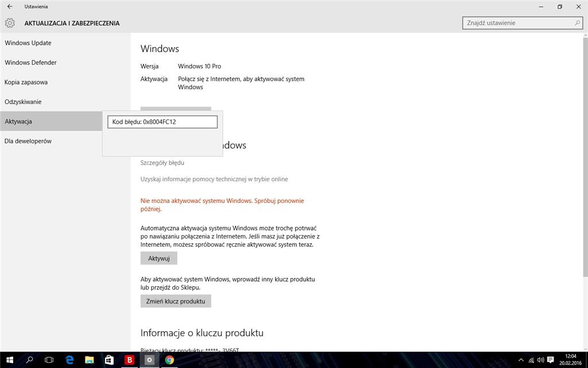Viewport: 588px width, 368px height.
Task: Open settings home via the gear icon
Action: pos(10,23)
